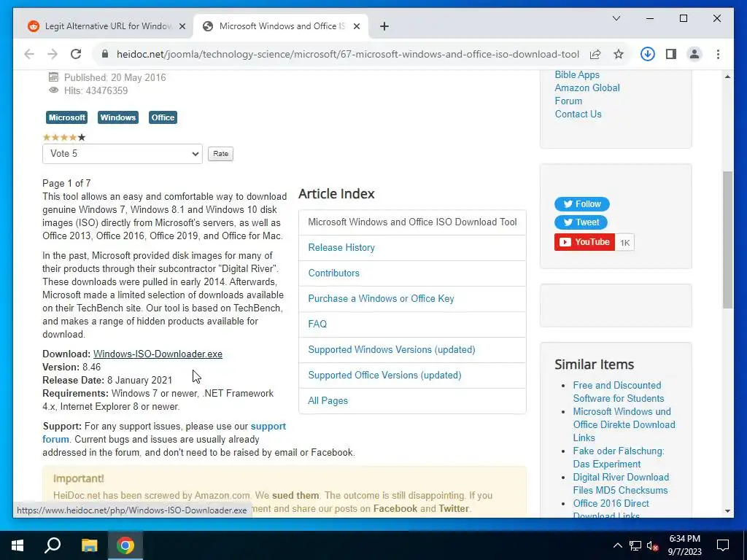This screenshot has height=560, width=747.
Task: Click the page vertical scrollbar thumb
Action: tap(727, 239)
